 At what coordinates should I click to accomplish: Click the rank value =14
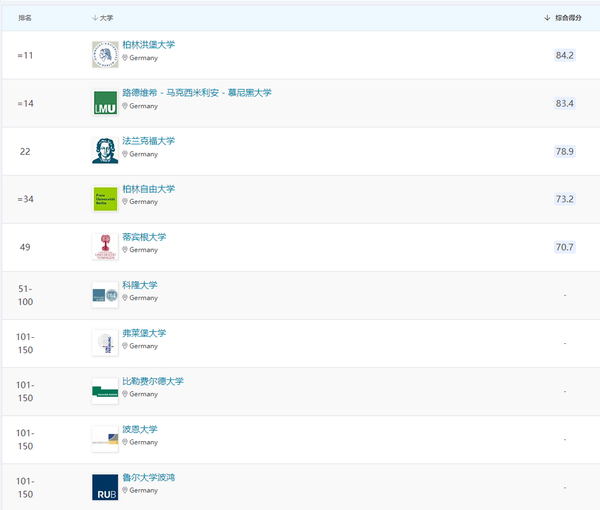(25, 104)
